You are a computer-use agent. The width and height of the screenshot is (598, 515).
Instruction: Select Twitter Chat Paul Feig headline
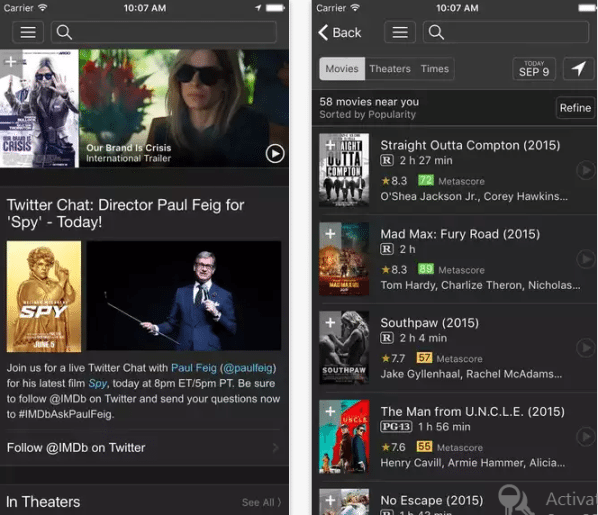click(125, 214)
